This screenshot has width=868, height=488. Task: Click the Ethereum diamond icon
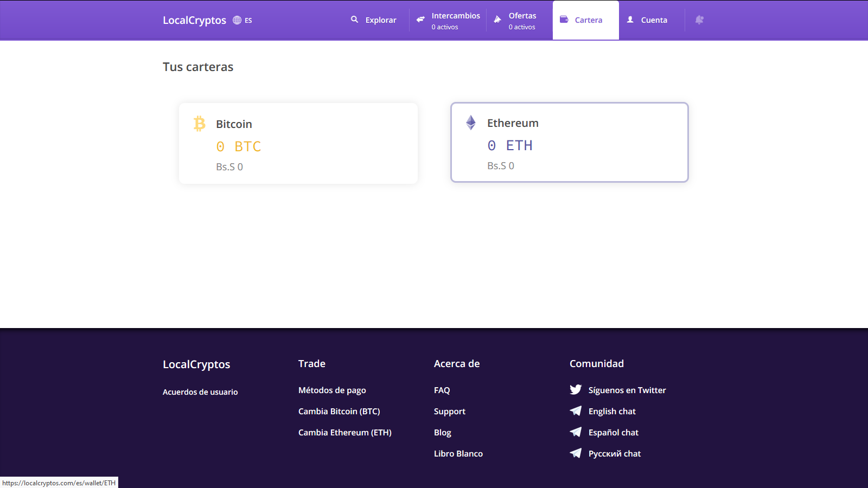[x=471, y=123]
